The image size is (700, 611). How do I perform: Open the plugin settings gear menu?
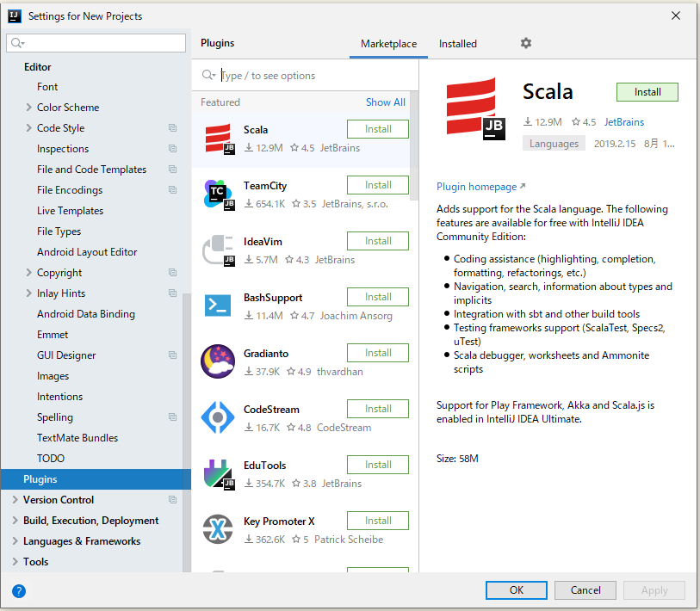(x=526, y=43)
